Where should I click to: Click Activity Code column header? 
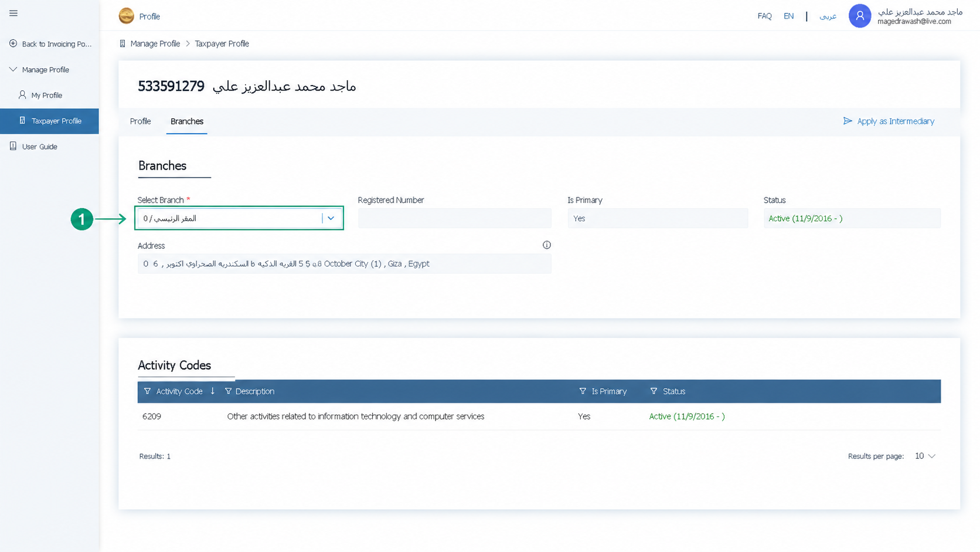(x=179, y=391)
